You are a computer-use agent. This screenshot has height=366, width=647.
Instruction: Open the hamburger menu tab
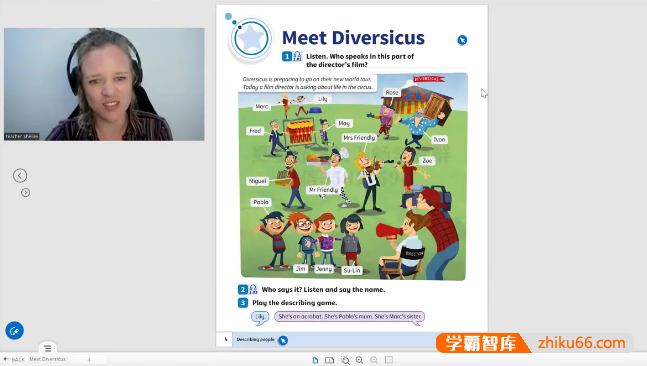[x=48, y=348]
